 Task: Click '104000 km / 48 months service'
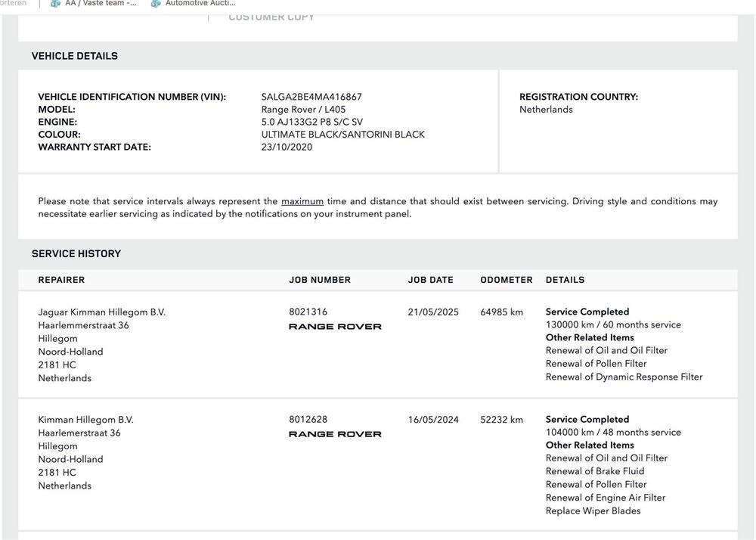coord(613,433)
